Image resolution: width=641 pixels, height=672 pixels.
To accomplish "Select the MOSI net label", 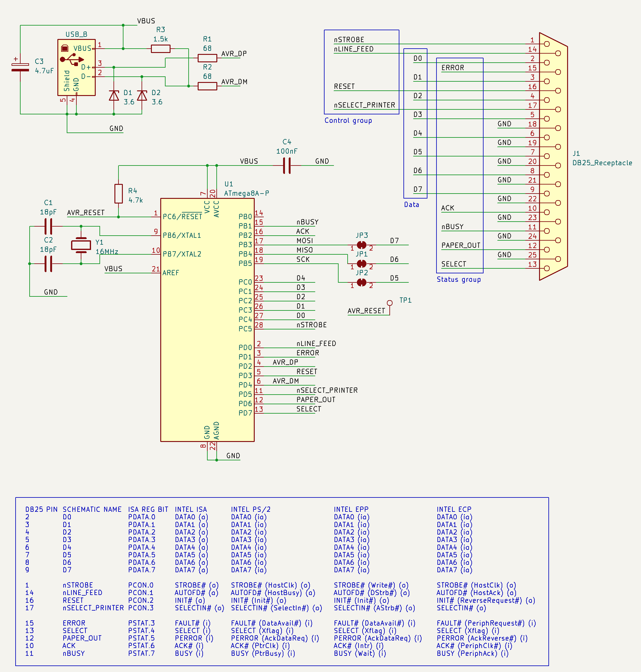I will point(305,241).
